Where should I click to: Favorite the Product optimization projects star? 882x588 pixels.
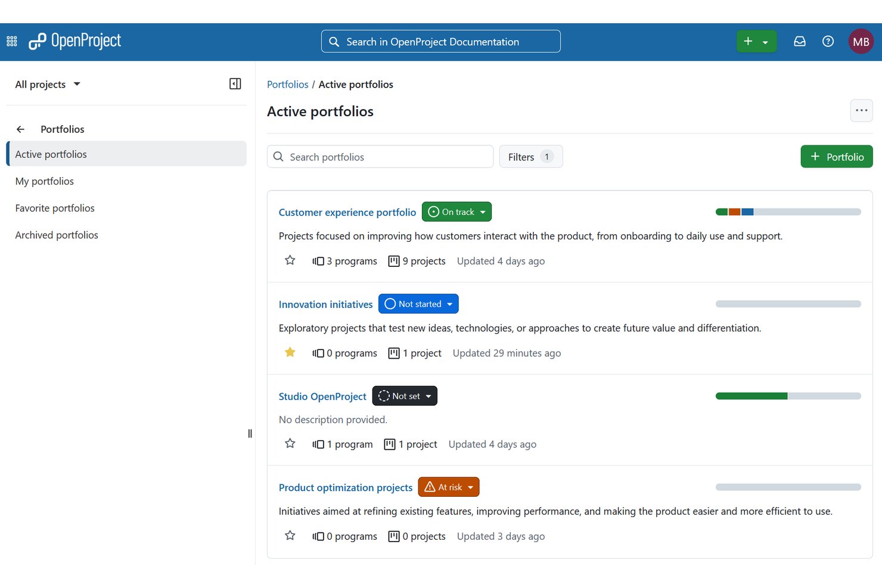[290, 536]
